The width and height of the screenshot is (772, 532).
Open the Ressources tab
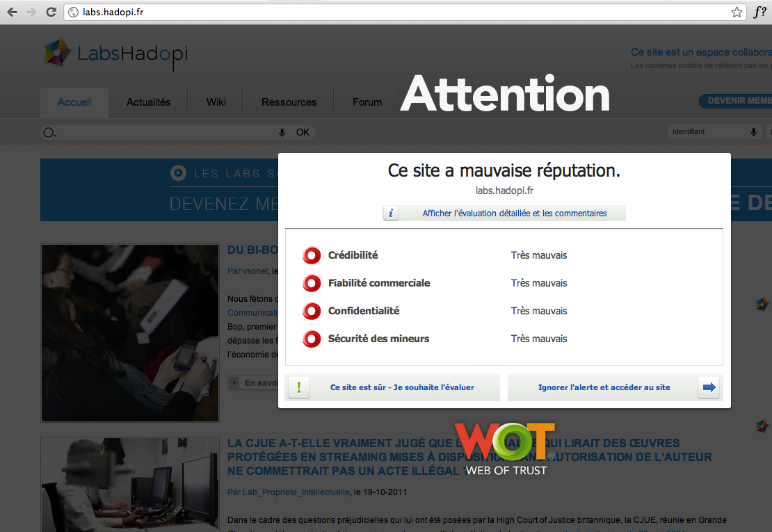point(289,102)
